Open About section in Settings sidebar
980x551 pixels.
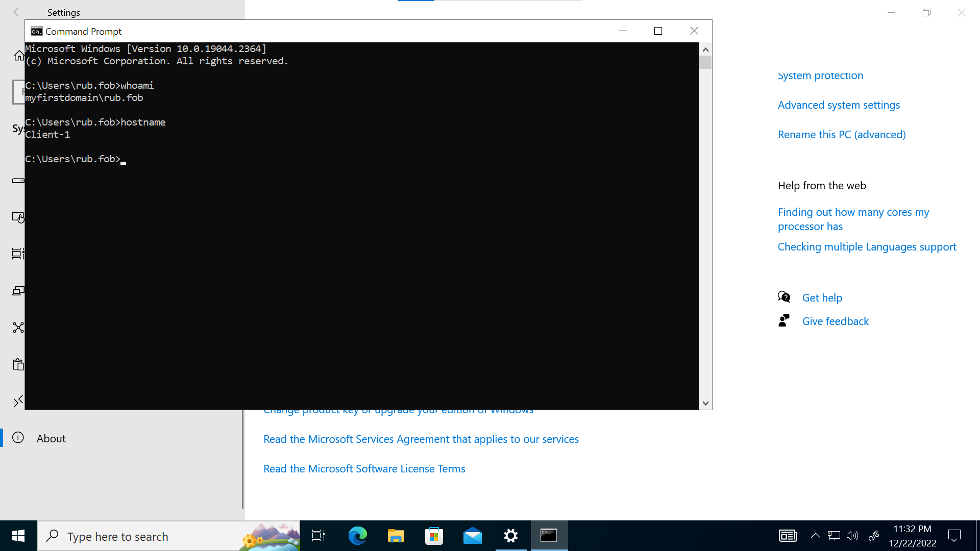[51, 438]
